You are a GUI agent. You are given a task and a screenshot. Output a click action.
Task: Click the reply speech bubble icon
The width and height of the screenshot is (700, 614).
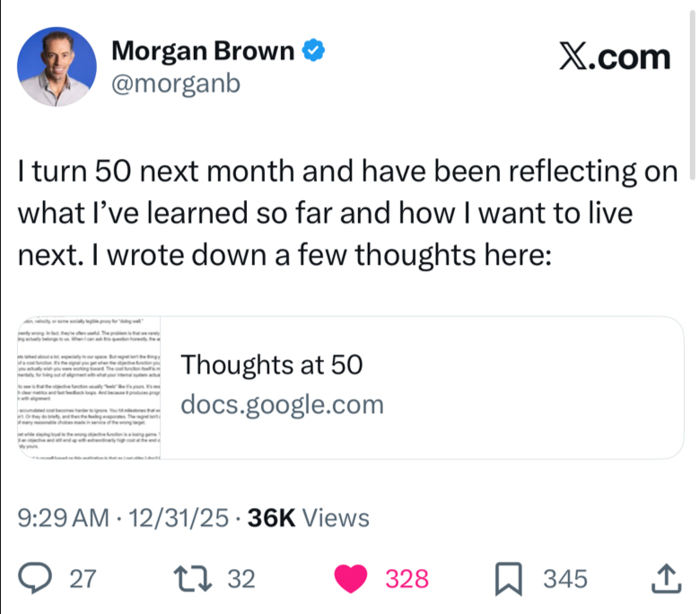tap(35, 578)
